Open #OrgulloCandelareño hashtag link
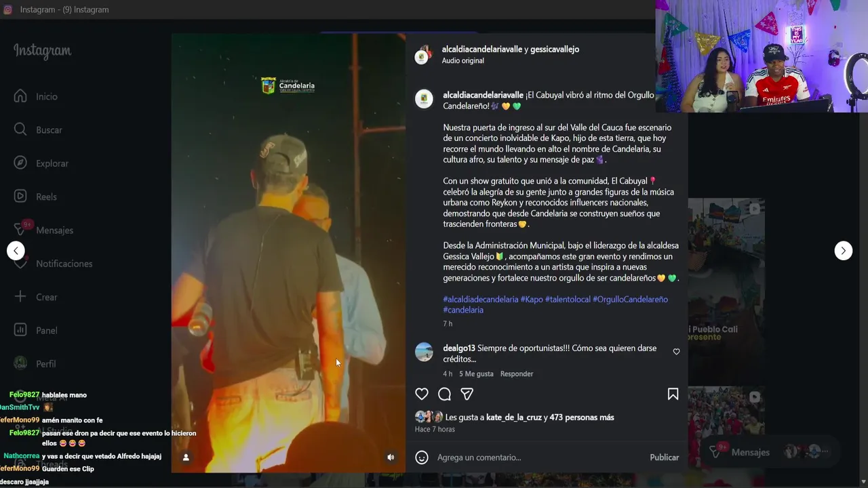 [630, 299]
